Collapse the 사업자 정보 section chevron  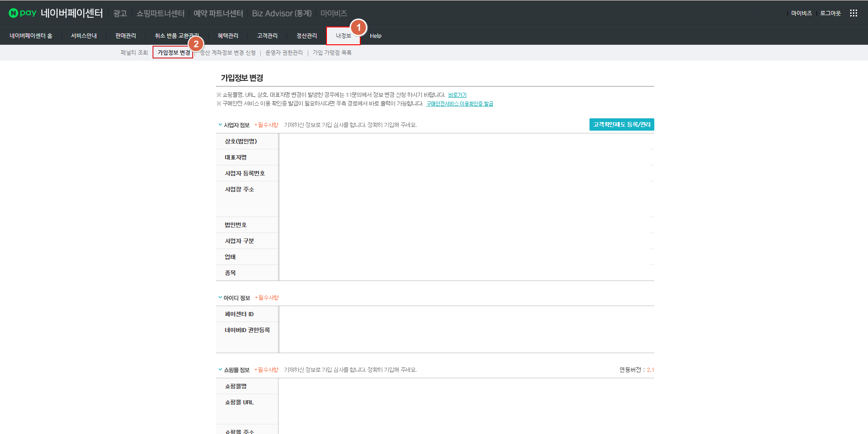[220, 125]
